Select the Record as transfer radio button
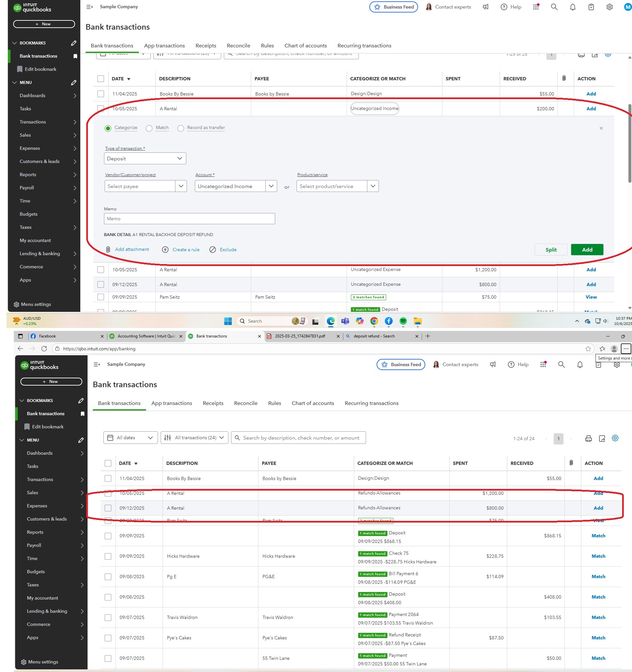 (181, 128)
